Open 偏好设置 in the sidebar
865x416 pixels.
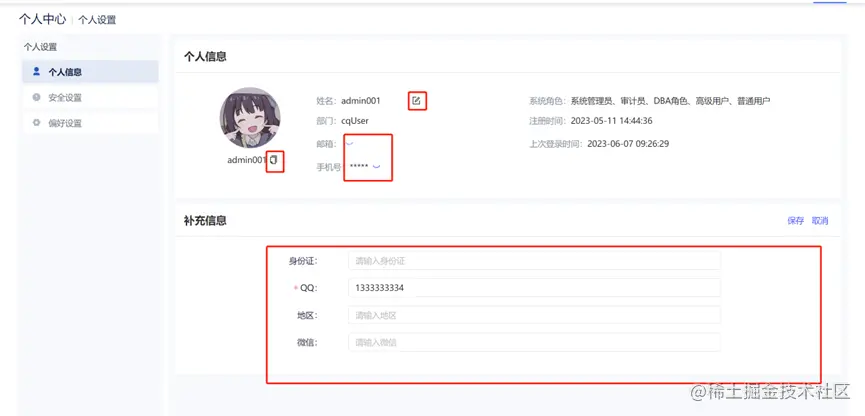pyautogui.click(x=90, y=123)
